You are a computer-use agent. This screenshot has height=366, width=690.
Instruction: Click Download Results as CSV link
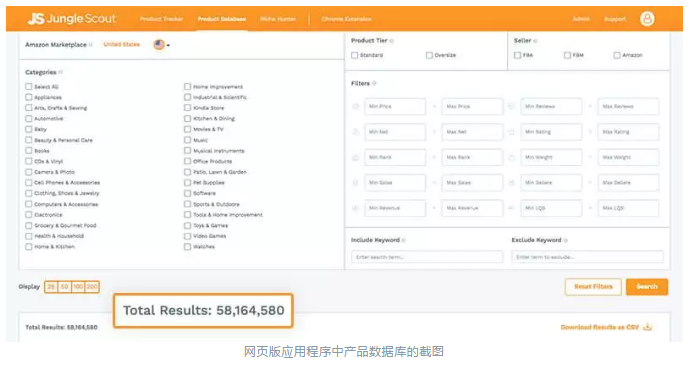point(599,327)
